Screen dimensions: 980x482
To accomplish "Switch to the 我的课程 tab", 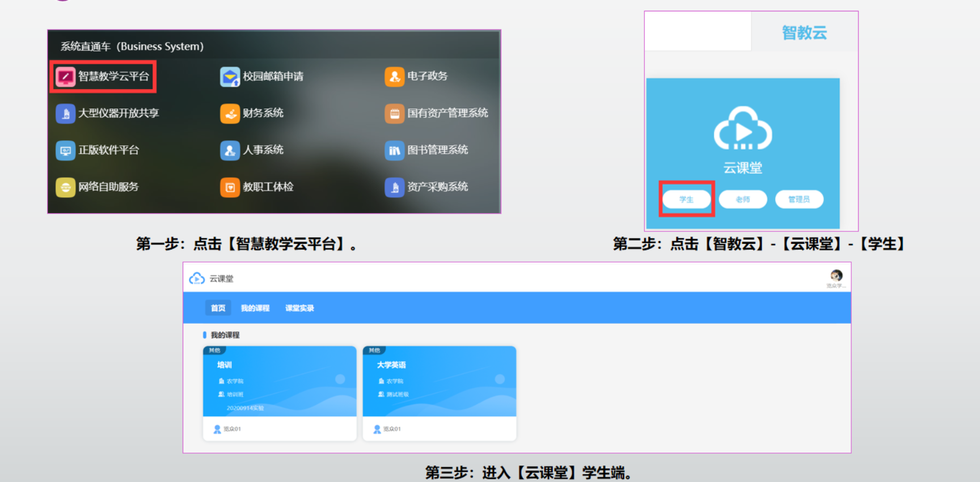I will point(255,308).
